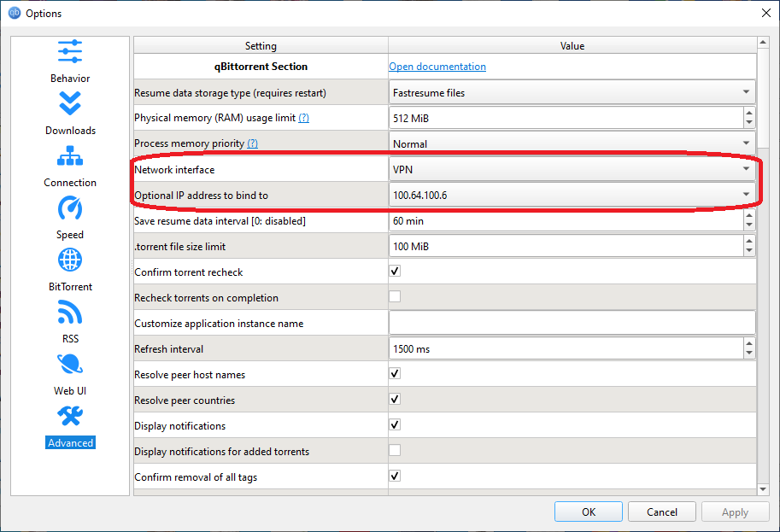
Task: Open the Speed gauge icon
Action: pyautogui.click(x=70, y=208)
